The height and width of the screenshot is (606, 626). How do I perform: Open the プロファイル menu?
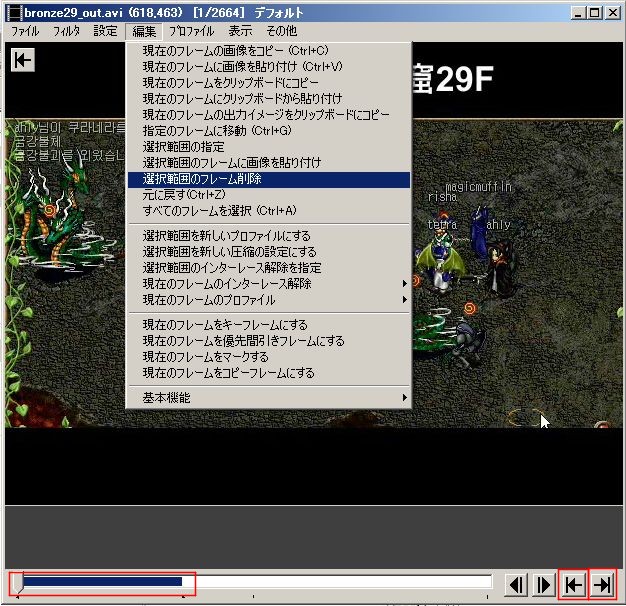tap(192, 31)
